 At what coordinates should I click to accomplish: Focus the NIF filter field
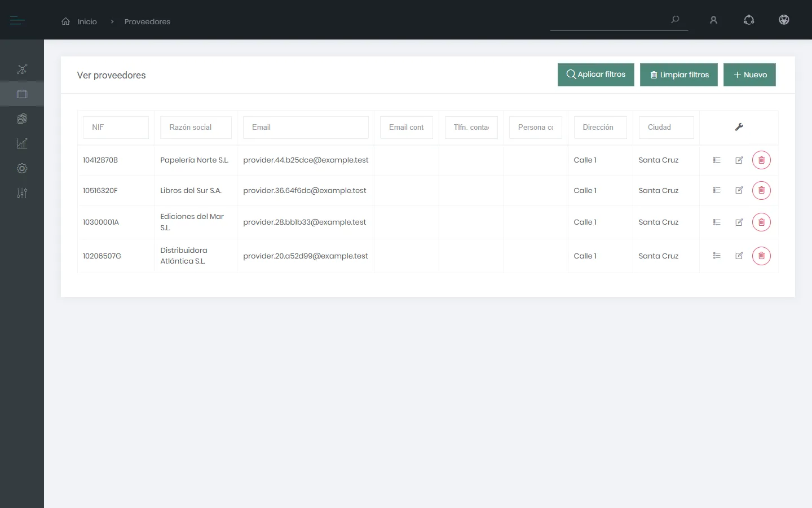pyautogui.click(x=116, y=128)
